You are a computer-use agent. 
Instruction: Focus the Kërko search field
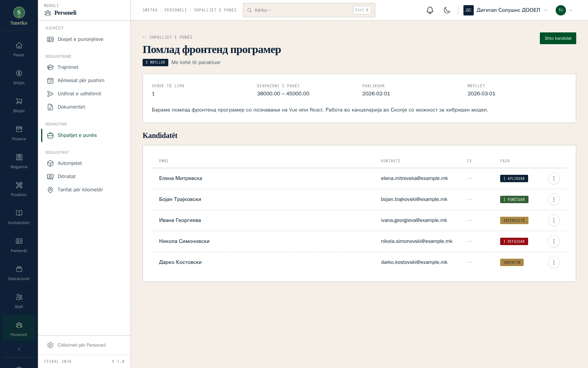(309, 10)
